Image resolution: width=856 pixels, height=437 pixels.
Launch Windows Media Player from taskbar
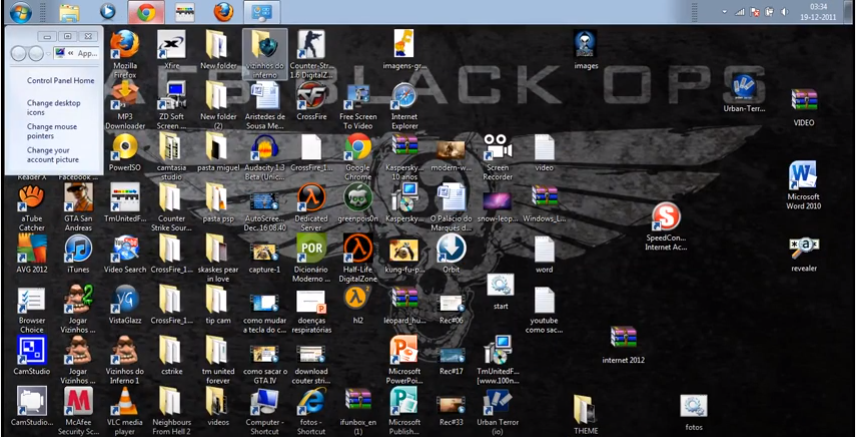[108, 11]
